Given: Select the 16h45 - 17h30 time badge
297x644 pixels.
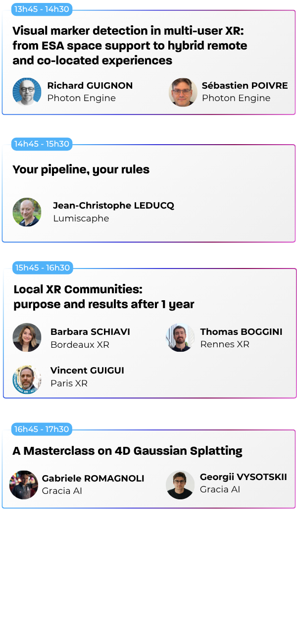Looking at the screenshot, I should click(42, 429).
